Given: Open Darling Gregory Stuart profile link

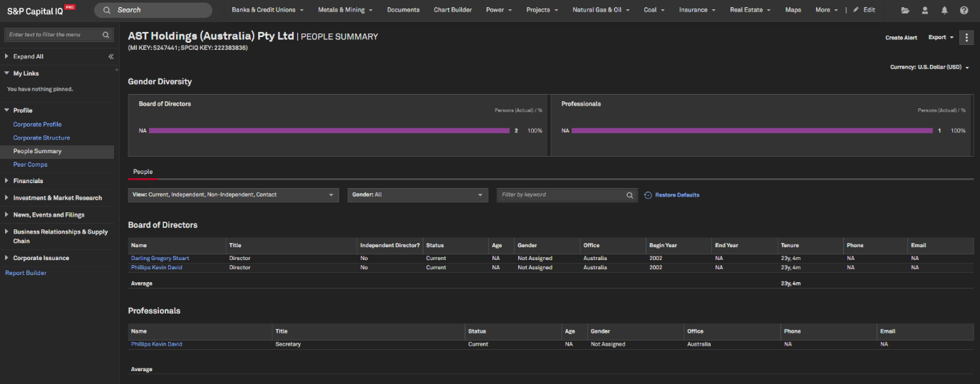Looking at the screenshot, I should [x=160, y=258].
